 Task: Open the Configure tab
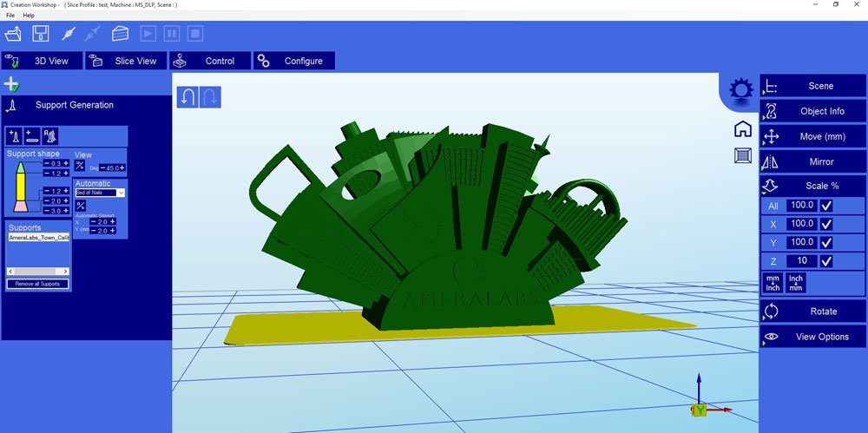point(294,61)
